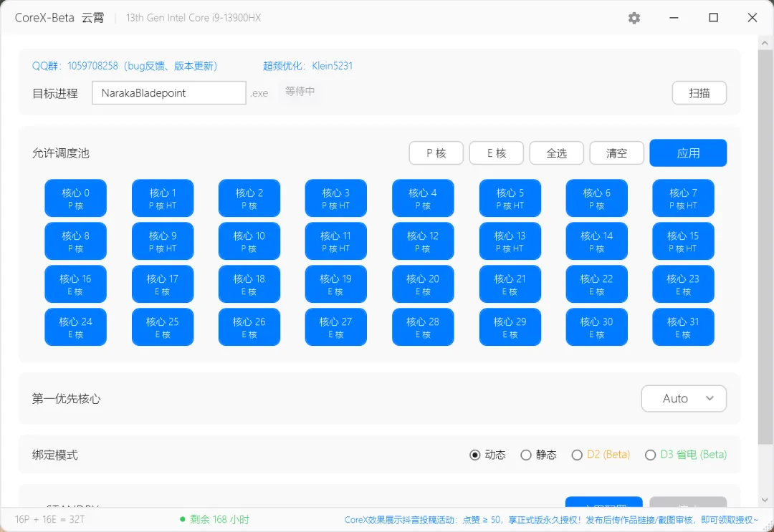
Task: Toggle core 20 E-core tile
Action: pos(423,284)
